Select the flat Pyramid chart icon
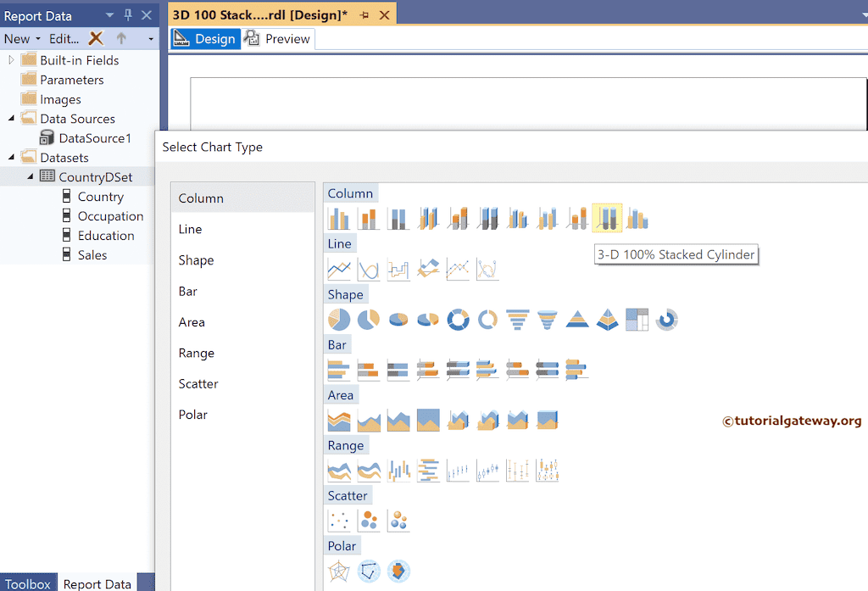868x591 pixels. 577,320
